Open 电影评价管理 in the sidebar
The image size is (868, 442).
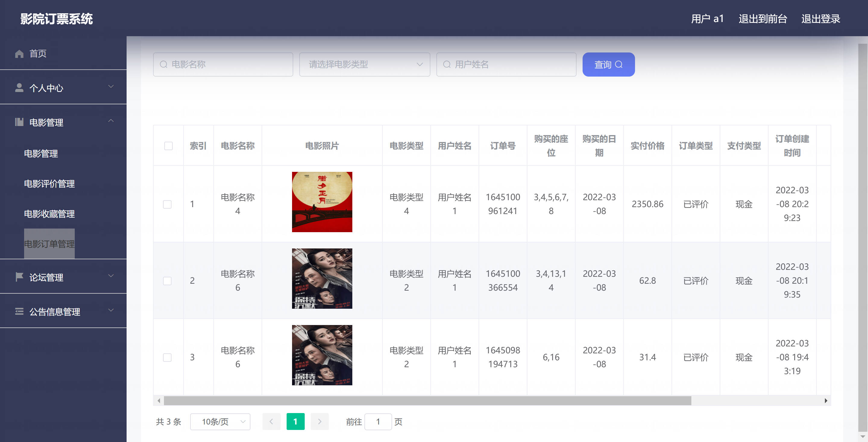49,184
